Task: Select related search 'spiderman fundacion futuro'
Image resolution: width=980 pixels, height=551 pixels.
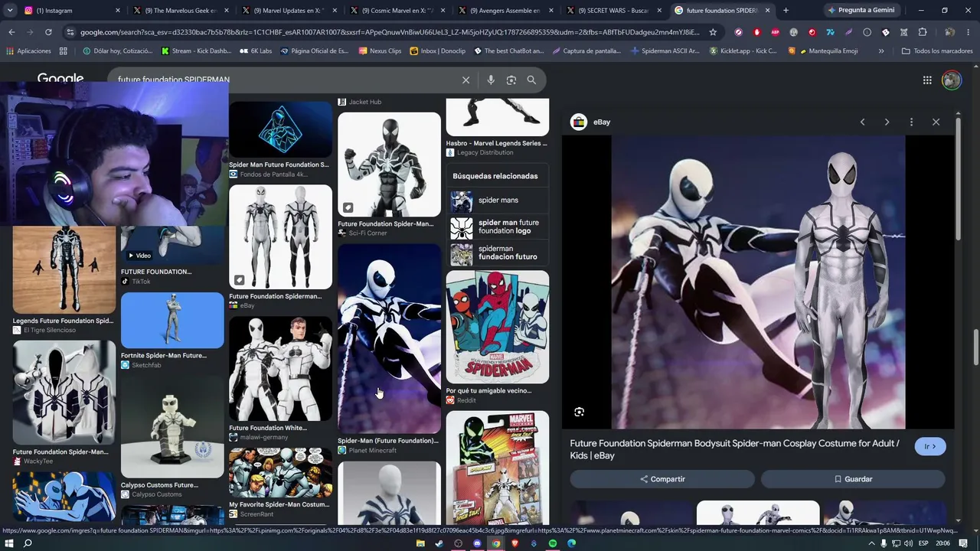Action: [498, 253]
